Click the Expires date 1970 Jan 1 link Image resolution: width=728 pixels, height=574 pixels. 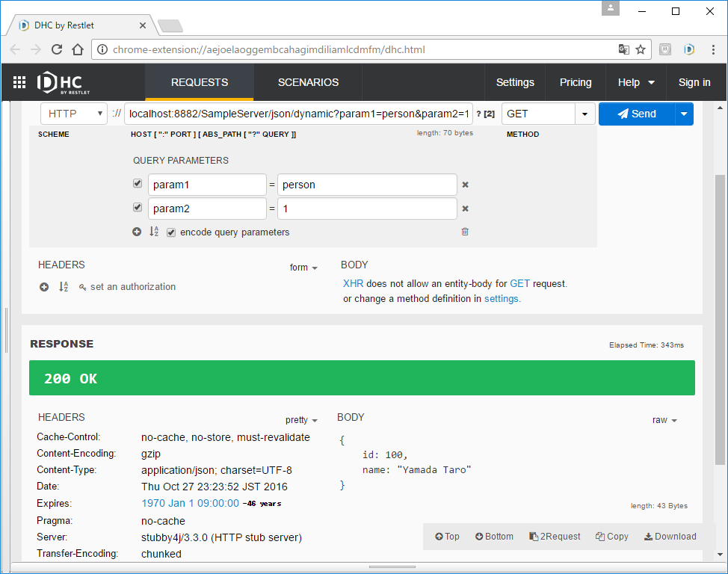click(191, 504)
